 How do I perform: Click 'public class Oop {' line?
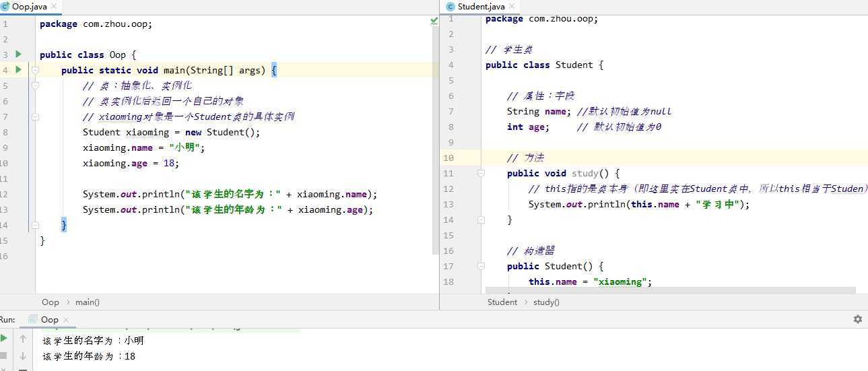88,55
